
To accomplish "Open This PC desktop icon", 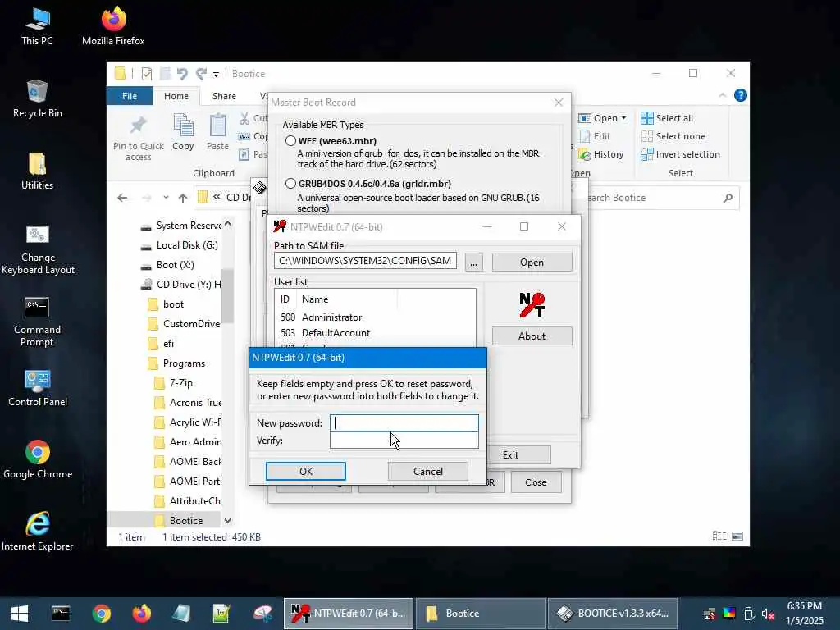I will pyautogui.click(x=37, y=27).
